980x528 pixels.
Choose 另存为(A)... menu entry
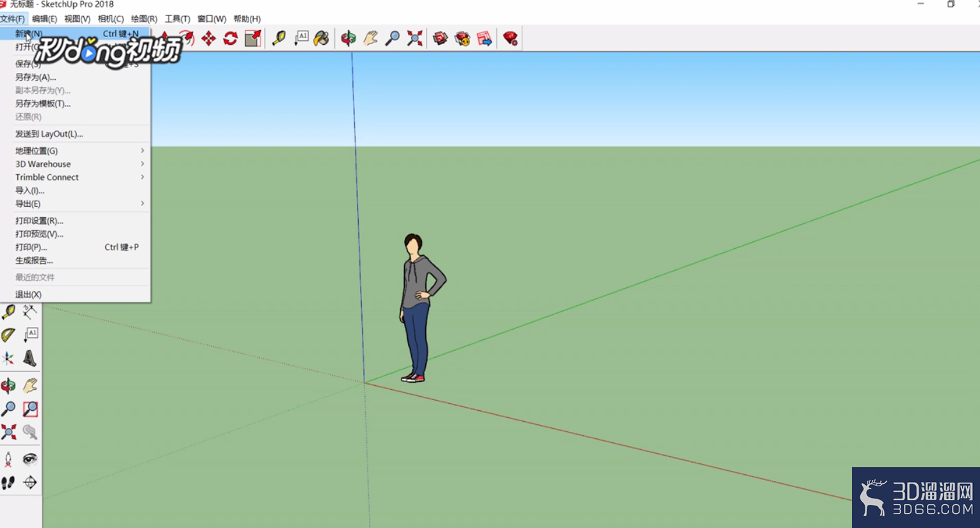coord(76,77)
